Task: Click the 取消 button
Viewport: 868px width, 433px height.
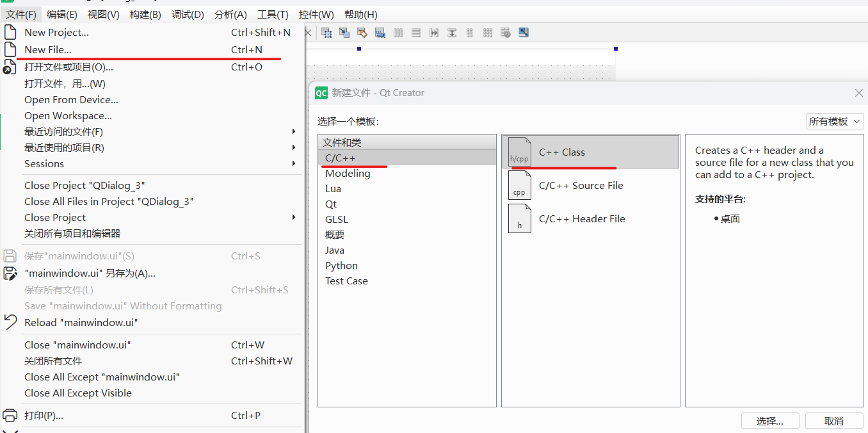Action: (834, 421)
